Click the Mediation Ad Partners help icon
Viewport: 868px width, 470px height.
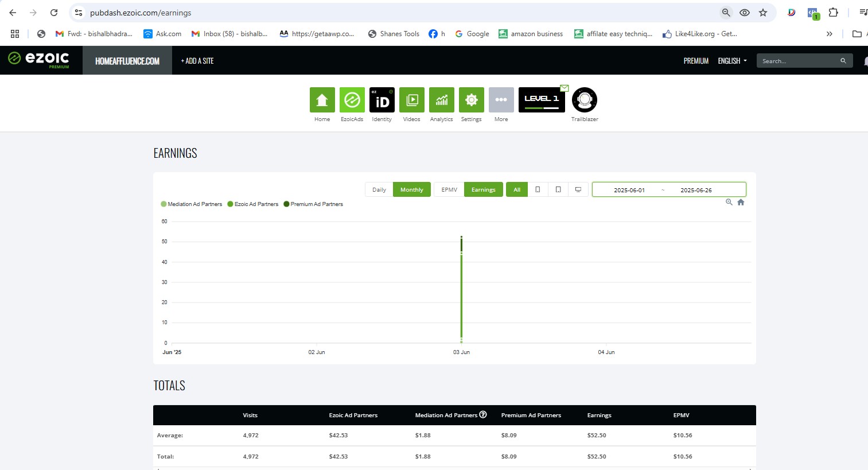pyautogui.click(x=483, y=414)
